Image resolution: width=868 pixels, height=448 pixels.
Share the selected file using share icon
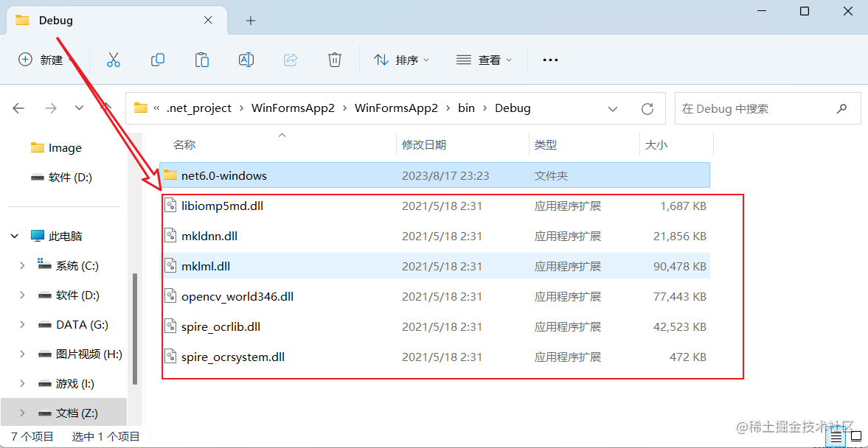[x=290, y=60]
